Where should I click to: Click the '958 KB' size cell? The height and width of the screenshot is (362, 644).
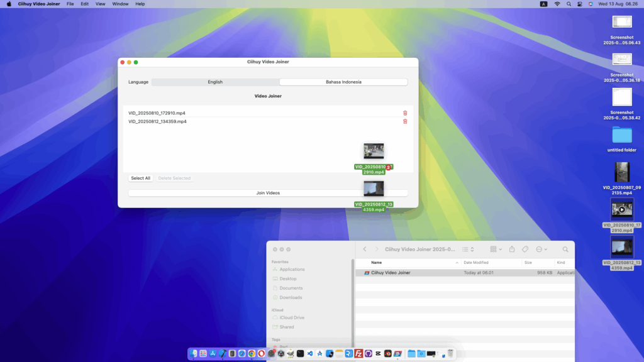click(544, 273)
